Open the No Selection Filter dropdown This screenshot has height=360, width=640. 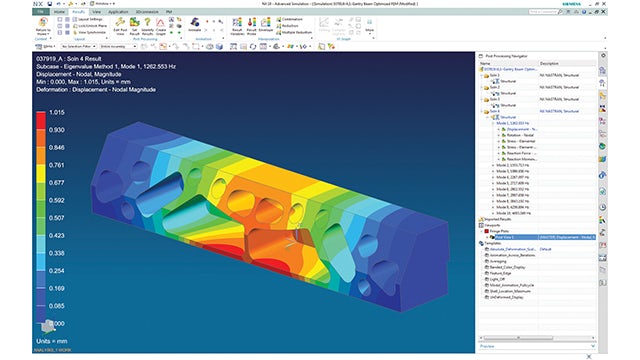click(x=79, y=47)
